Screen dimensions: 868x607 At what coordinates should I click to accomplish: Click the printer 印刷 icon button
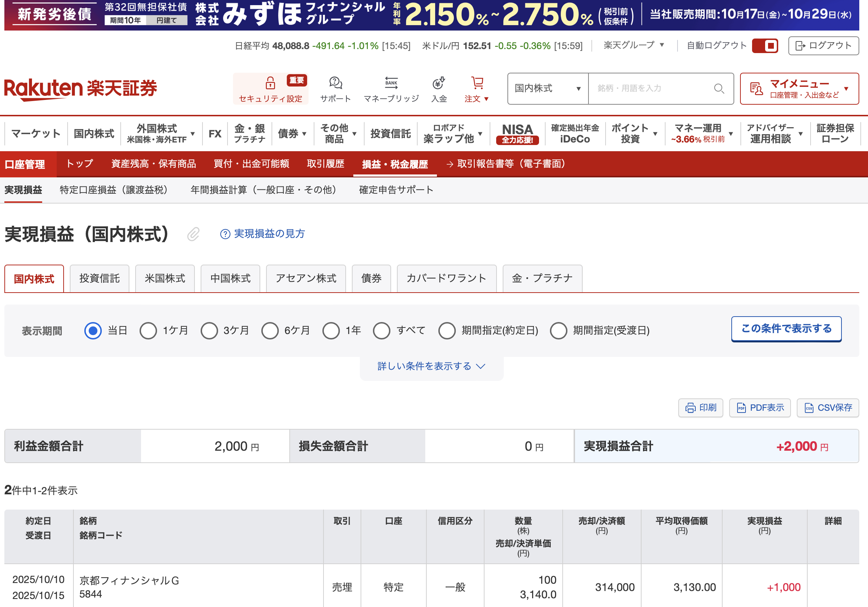(700, 408)
